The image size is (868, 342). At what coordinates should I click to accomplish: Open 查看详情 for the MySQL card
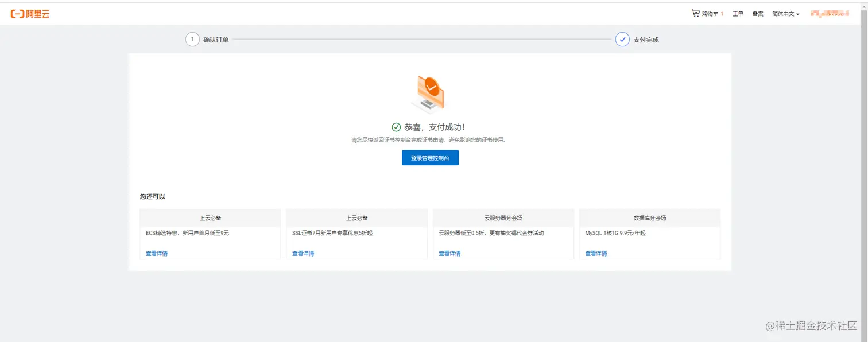(x=596, y=254)
